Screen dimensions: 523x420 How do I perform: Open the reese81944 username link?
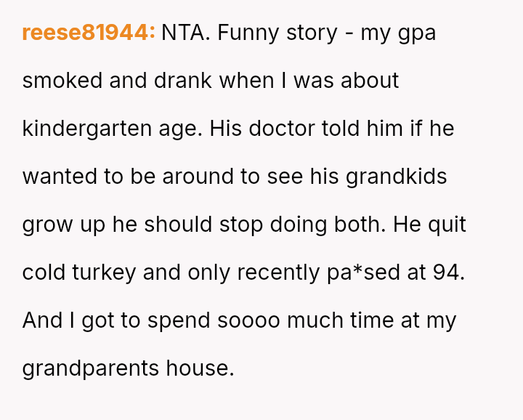[x=89, y=33]
